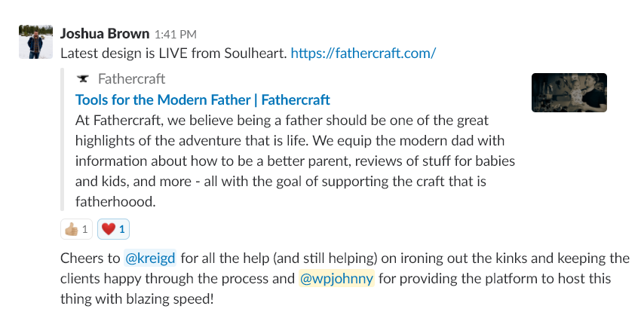The image size is (644, 315).
Task: Click the 1:41 PM message timestamp
Action: coord(175,35)
